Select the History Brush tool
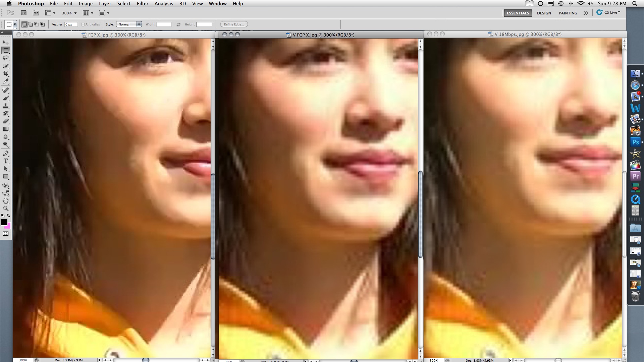 (6, 114)
